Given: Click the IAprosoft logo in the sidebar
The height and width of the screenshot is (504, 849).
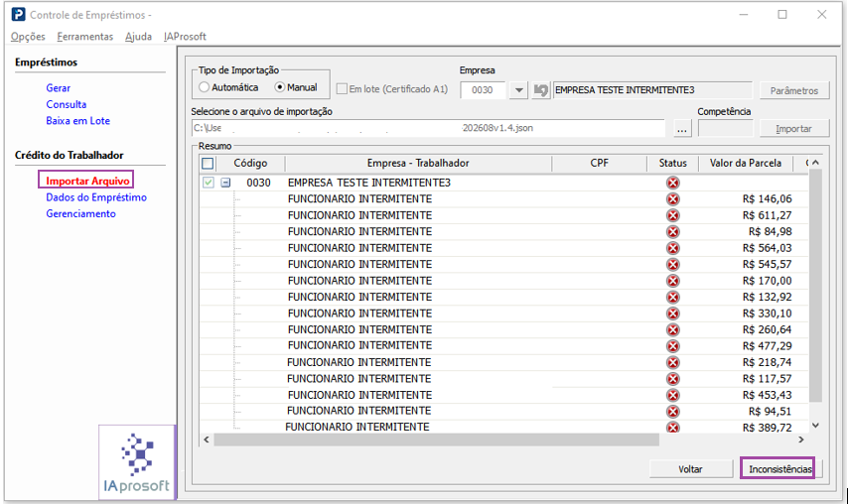Looking at the screenshot, I should [137, 463].
